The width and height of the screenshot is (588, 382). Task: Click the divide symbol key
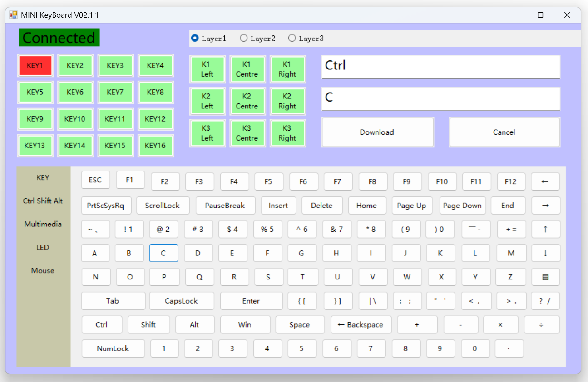click(541, 325)
